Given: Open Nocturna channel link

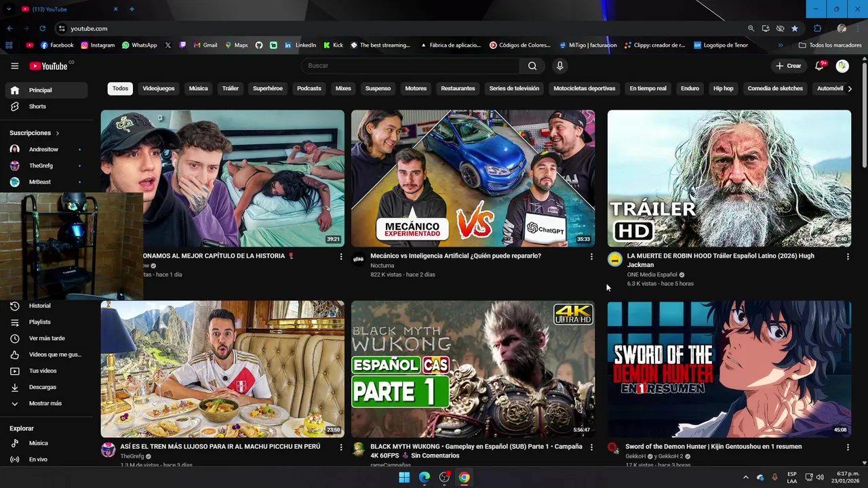Looking at the screenshot, I should [382, 266].
